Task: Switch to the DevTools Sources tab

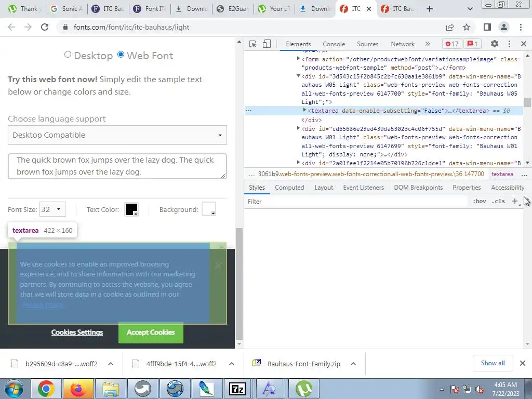Action: (367, 44)
